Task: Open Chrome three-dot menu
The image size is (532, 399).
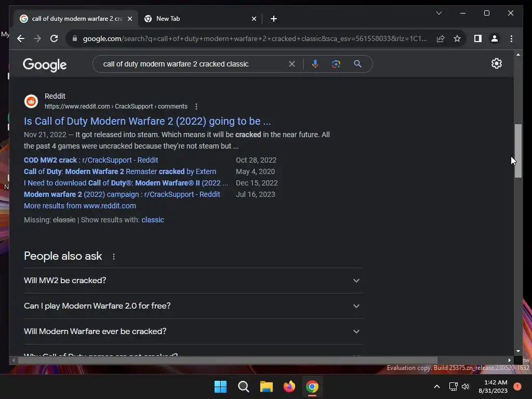Action: [x=511, y=38]
